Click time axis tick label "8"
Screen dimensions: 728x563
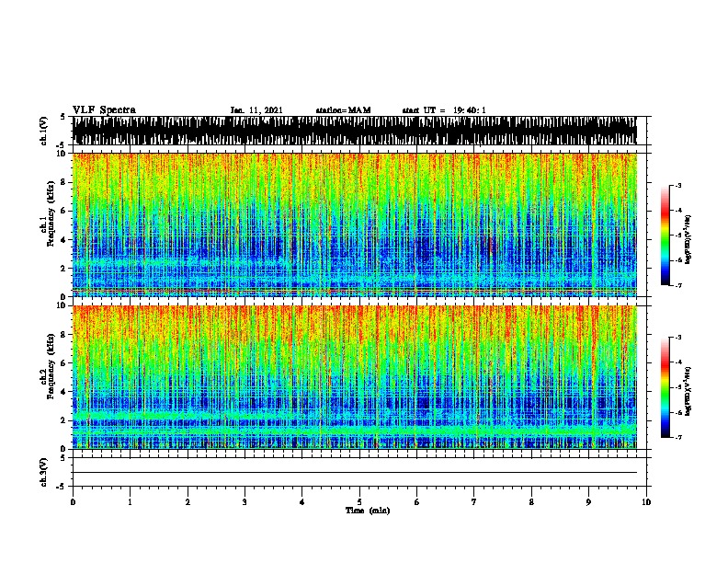pos(531,502)
